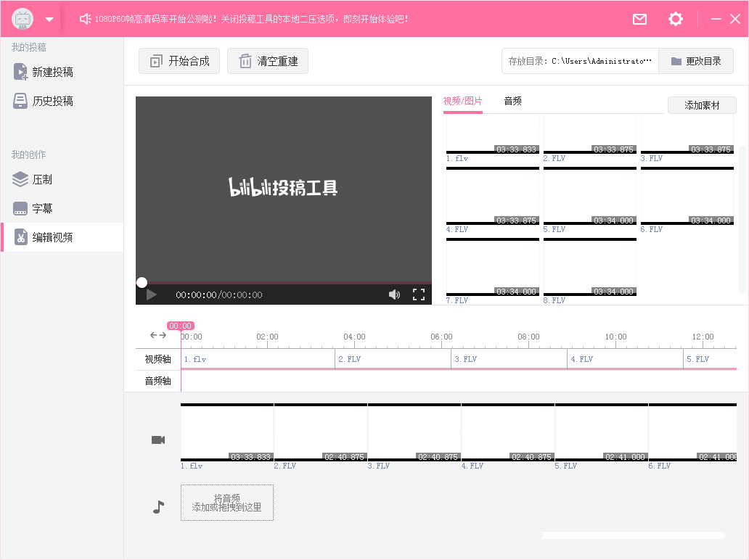Click the bilibili TV avatar icon
The height and width of the screenshot is (560, 749).
pyautogui.click(x=22, y=19)
